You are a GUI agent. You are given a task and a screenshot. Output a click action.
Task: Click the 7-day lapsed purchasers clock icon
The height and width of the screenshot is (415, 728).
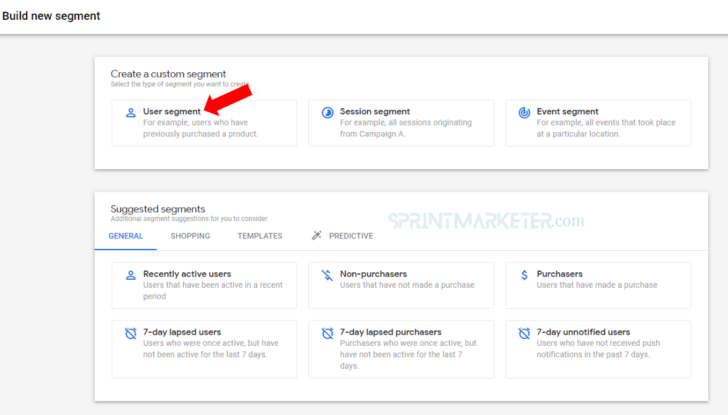[x=327, y=332]
